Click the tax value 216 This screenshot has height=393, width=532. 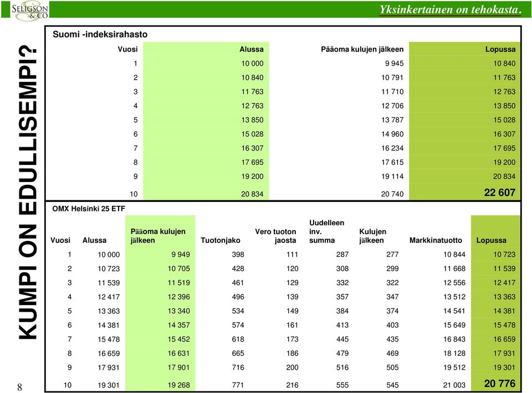[x=293, y=385]
